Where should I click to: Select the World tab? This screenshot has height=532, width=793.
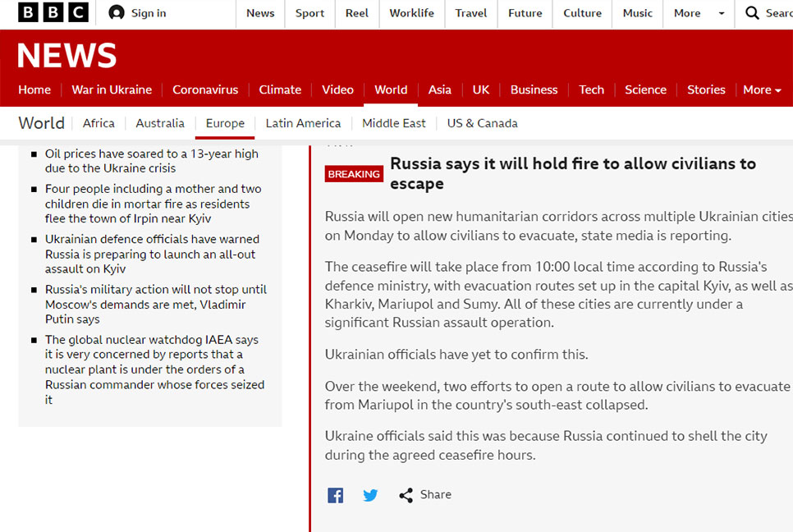[391, 90]
